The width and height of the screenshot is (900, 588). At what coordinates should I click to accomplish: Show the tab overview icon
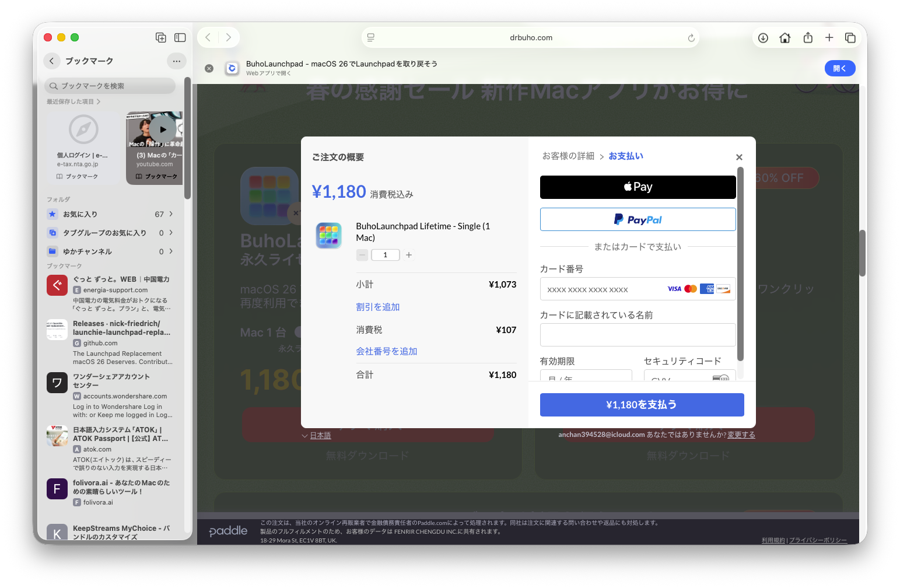tap(850, 38)
